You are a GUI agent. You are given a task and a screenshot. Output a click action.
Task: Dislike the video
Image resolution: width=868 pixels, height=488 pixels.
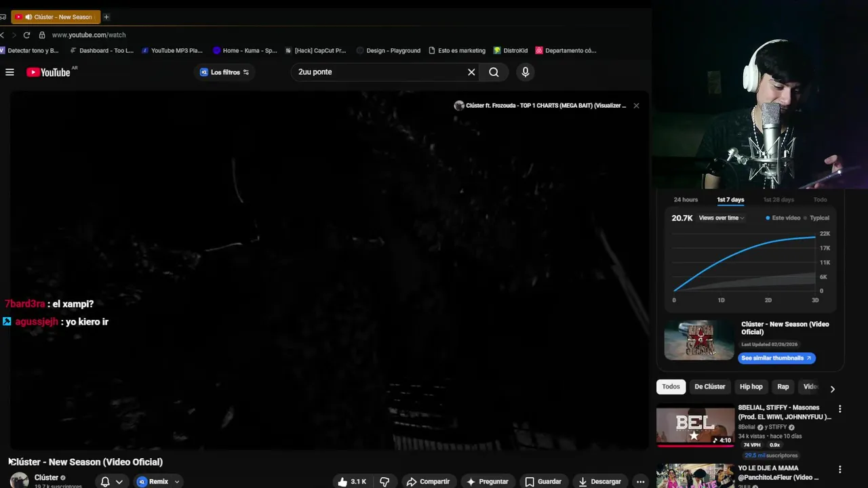click(384, 481)
